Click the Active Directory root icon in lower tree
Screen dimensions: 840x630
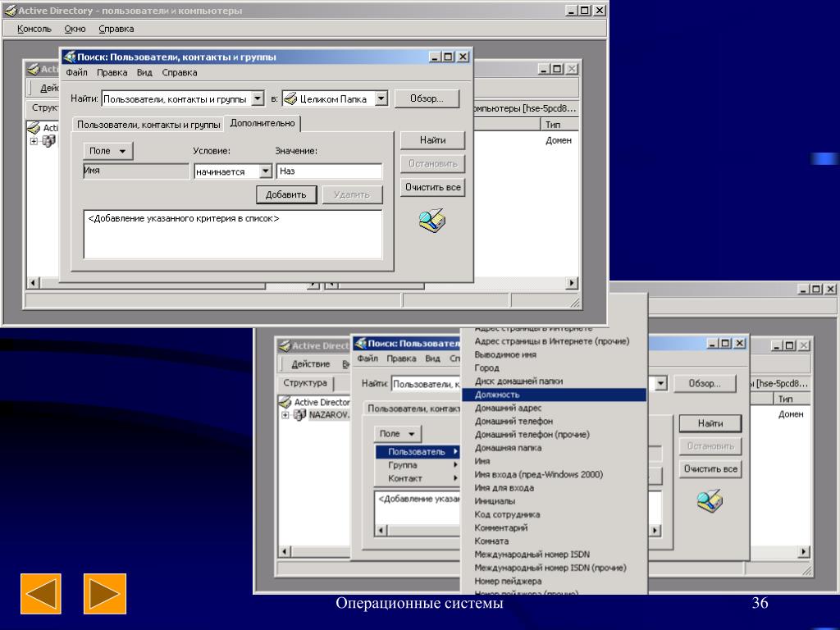pos(285,401)
